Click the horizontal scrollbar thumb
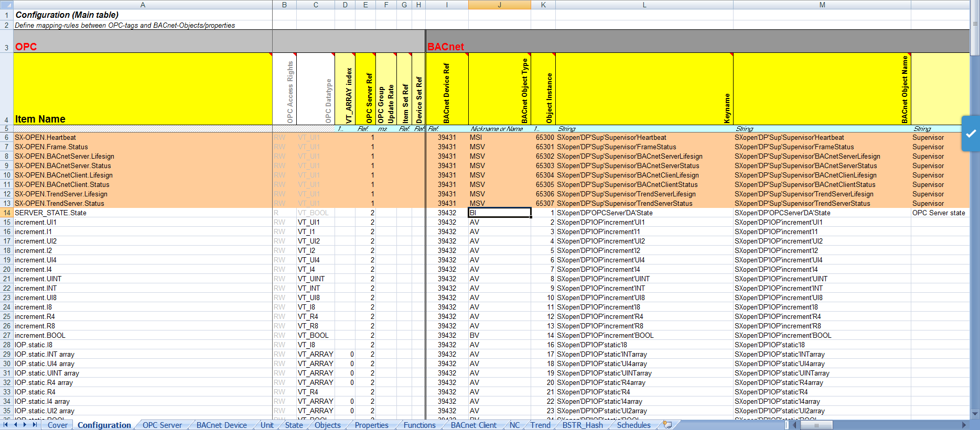This screenshot has height=430, width=980. click(816, 425)
